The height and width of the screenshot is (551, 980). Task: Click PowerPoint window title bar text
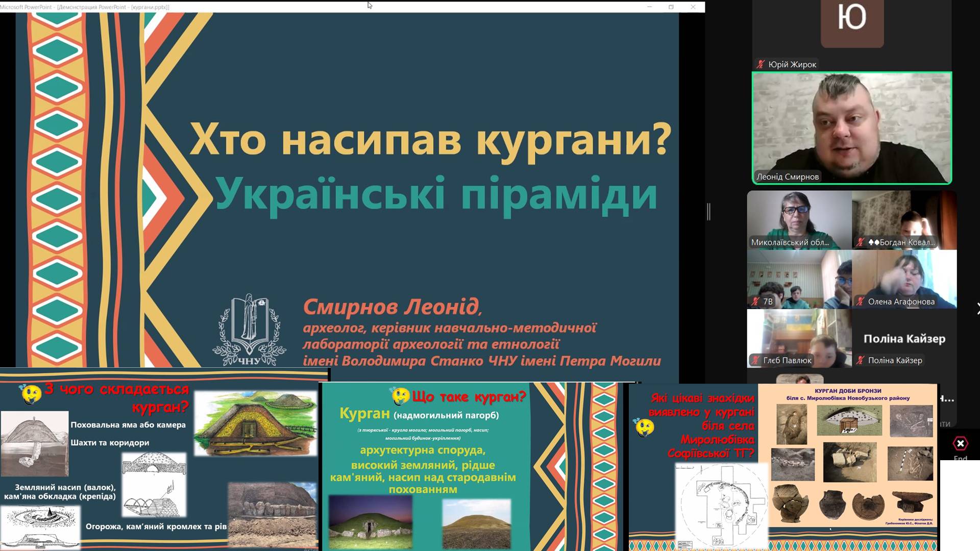click(85, 7)
